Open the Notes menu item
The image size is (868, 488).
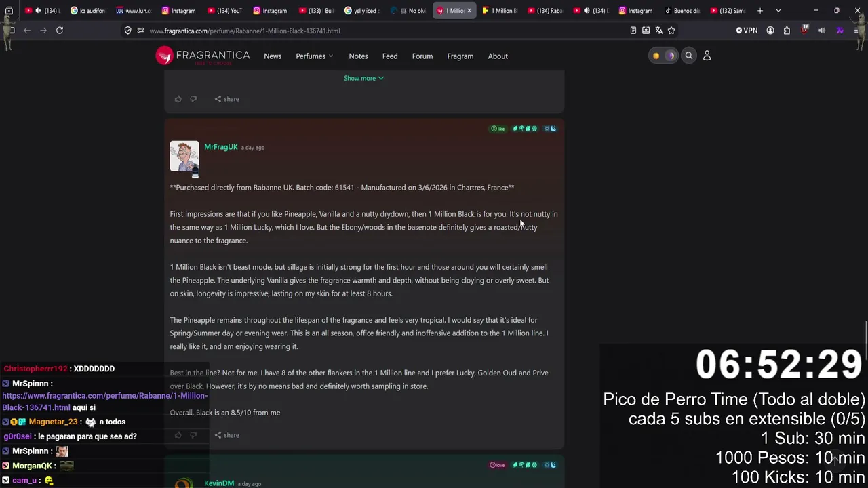pyautogui.click(x=358, y=56)
